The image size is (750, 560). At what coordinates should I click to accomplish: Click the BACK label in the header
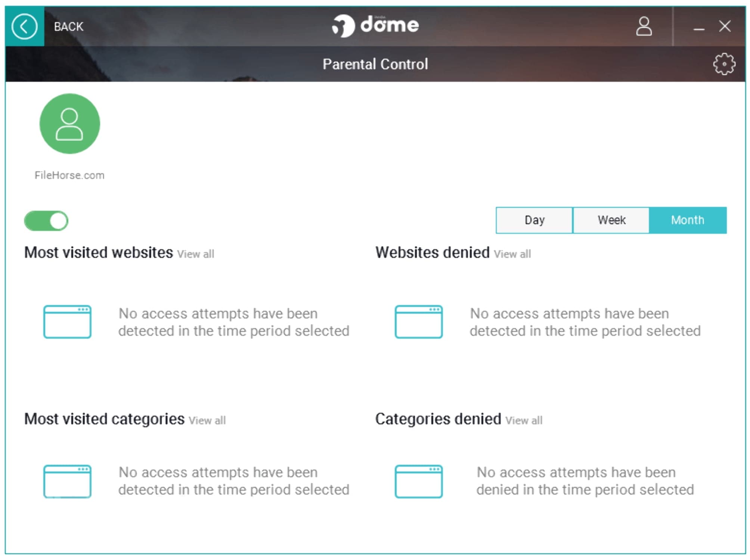(68, 27)
